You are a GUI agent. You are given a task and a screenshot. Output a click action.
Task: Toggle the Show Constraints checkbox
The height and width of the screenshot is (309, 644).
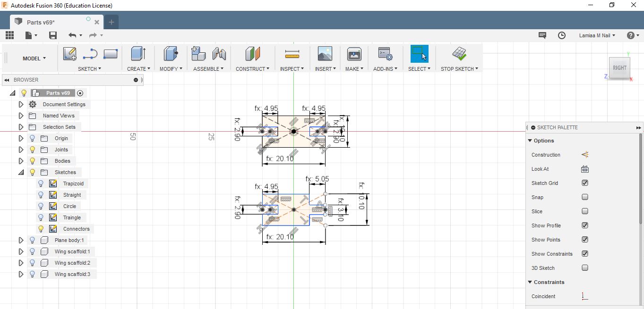[585, 254]
